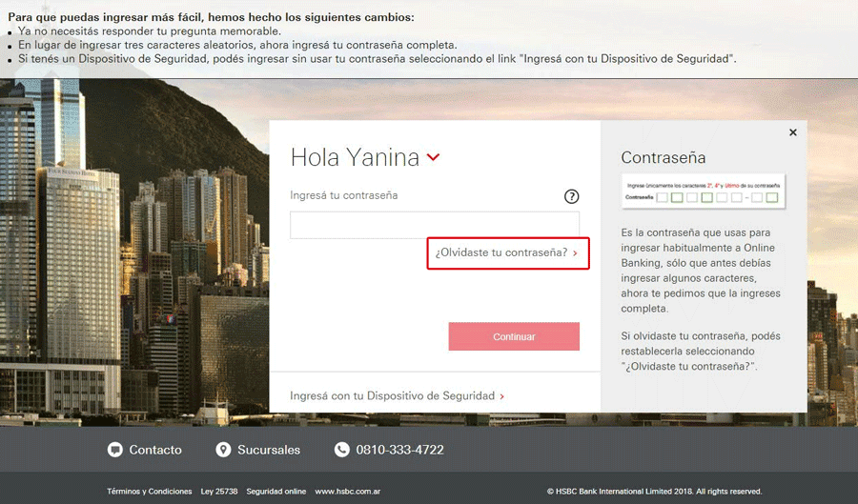Open the Contacto footer link
This screenshot has width=858, height=504.
(x=155, y=450)
